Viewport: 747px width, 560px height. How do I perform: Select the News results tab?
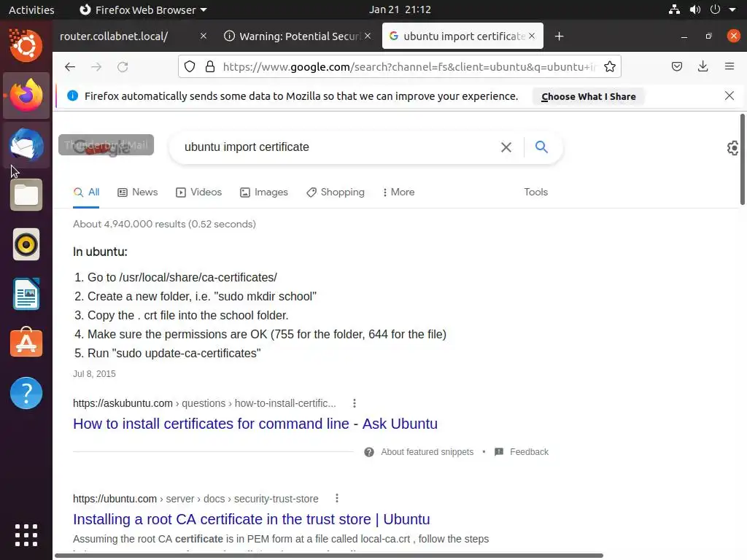click(x=137, y=192)
